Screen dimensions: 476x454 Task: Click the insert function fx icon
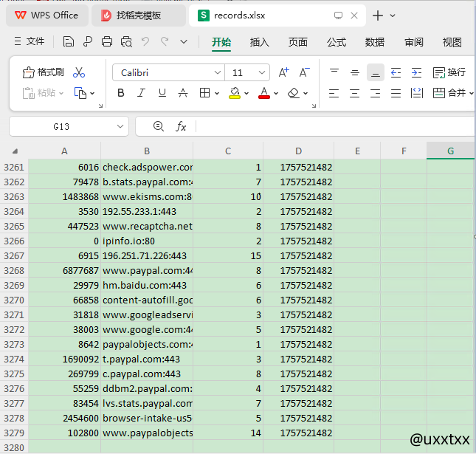181,126
